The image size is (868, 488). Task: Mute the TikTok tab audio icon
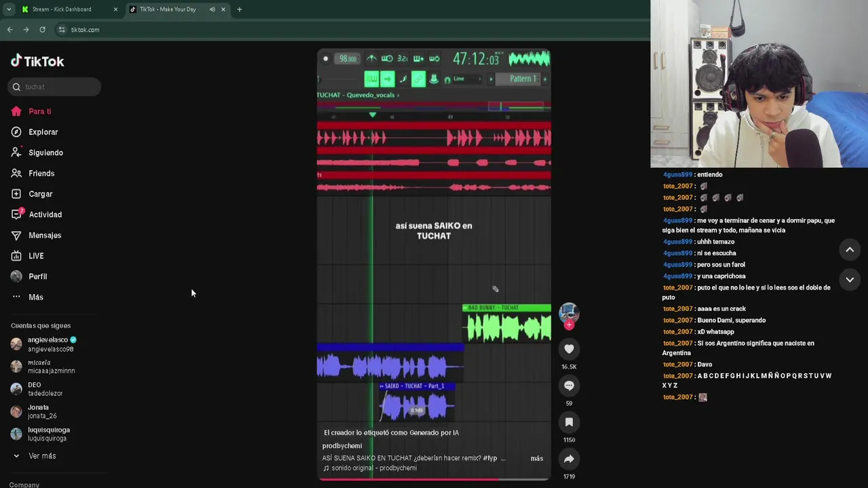tap(212, 9)
